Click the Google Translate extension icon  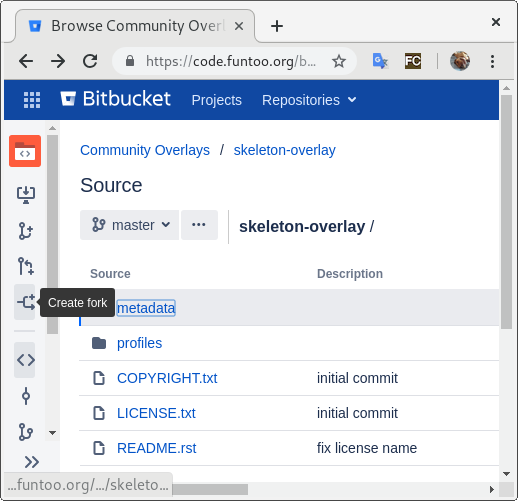click(380, 61)
